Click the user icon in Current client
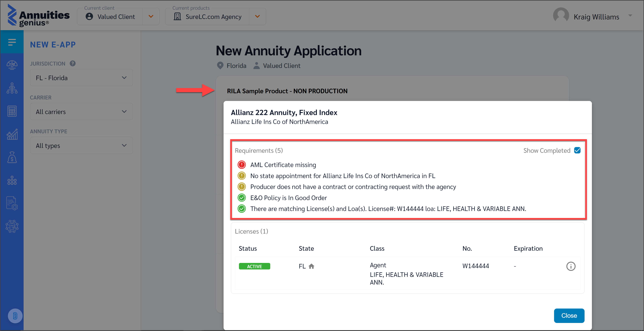Screen dimensions: 644x331 pos(89,17)
